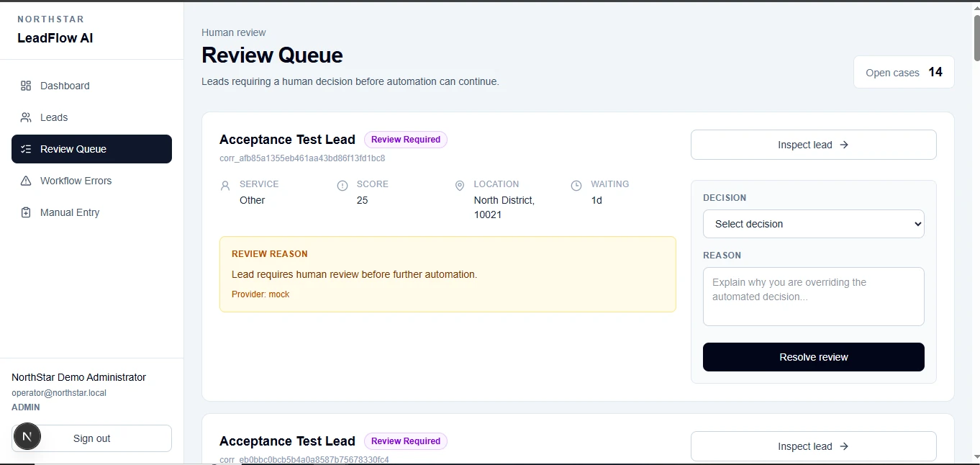Viewport: 980px width, 465px height.
Task: Click the waiting value 1d
Action: tap(596, 200)
